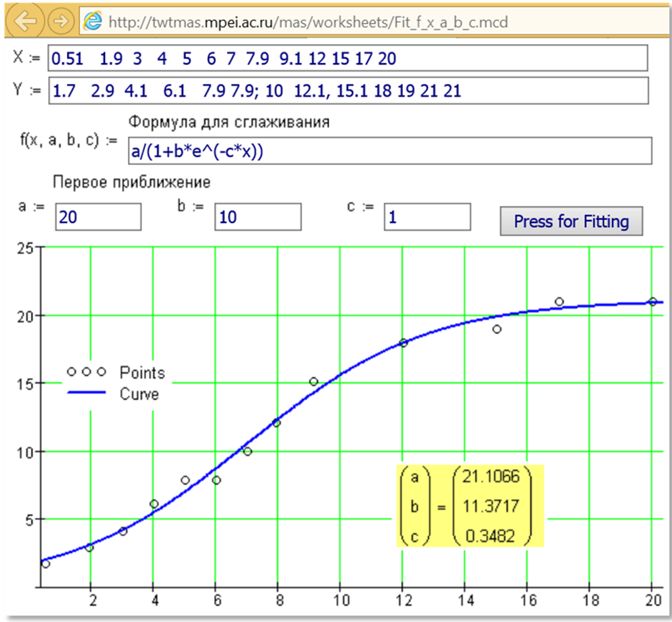The height and width of the screenshot is (622, 672).
Task: Go back with the browser back arrow
Action: click(25, 20)
